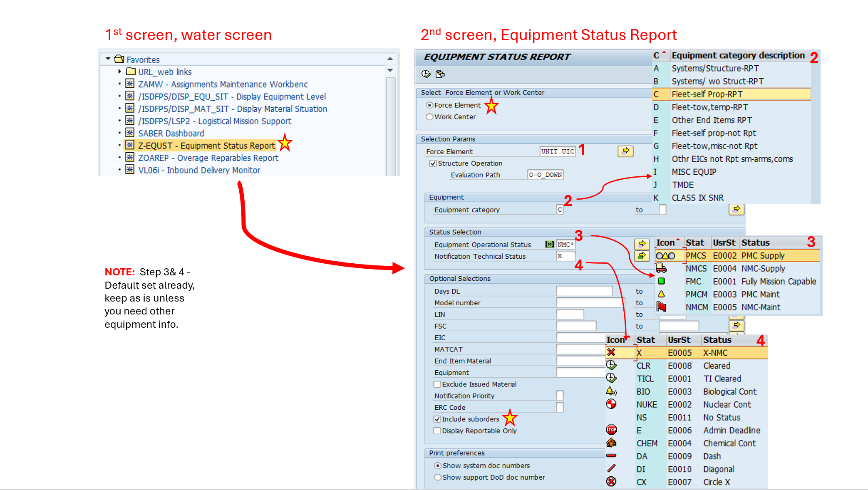Screen dimensions: 868x490
Task: Click the Equipment category input field
Action: (x=560, y=210)
